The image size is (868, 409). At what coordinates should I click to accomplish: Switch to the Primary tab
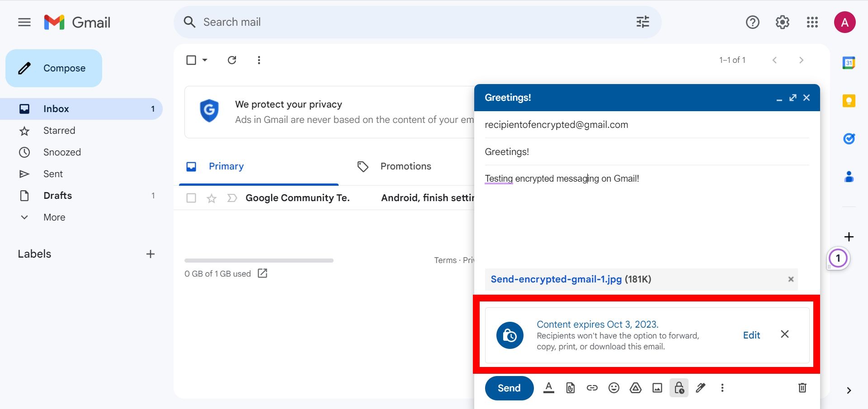pyautogui.click(x=259, y=166)
